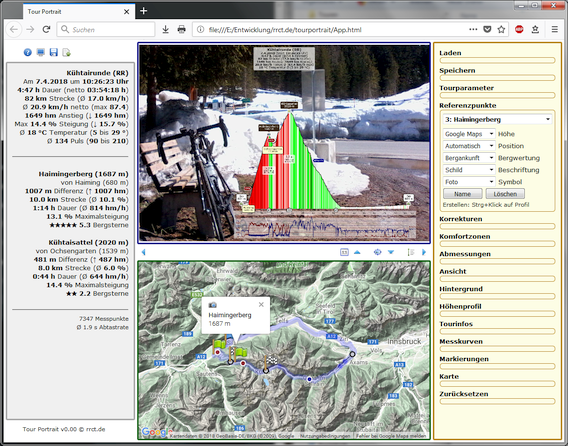Reload the page with the refresh icon
Screen dimensions: 568x446
(x=46, y=30)
